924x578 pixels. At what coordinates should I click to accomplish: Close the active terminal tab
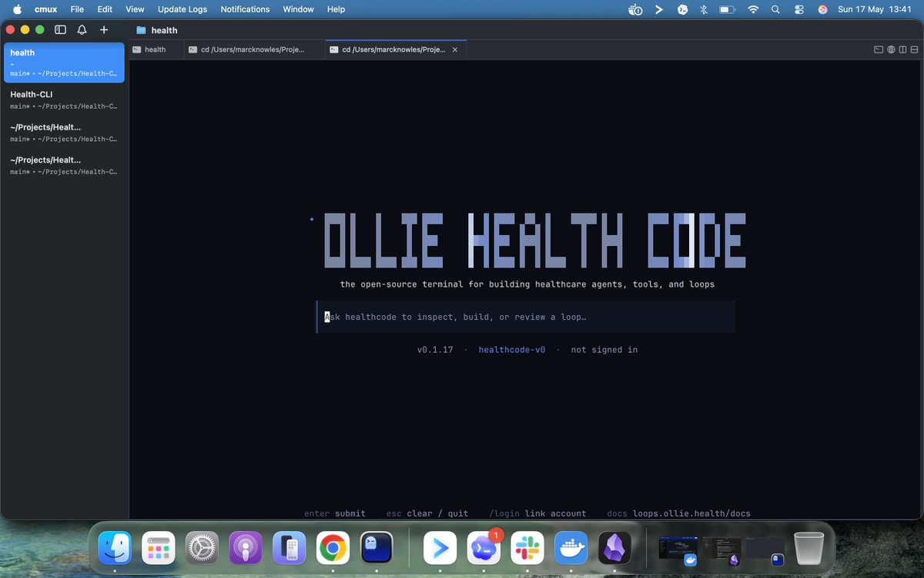coord(455,49)
